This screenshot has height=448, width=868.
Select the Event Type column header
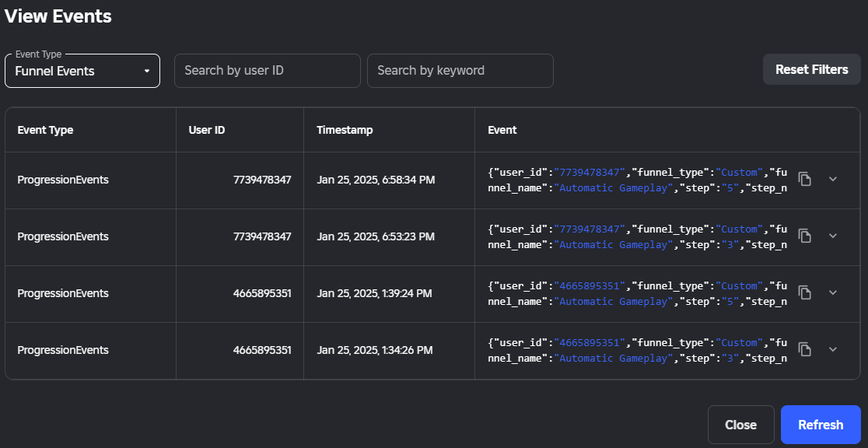pos(45,130)
